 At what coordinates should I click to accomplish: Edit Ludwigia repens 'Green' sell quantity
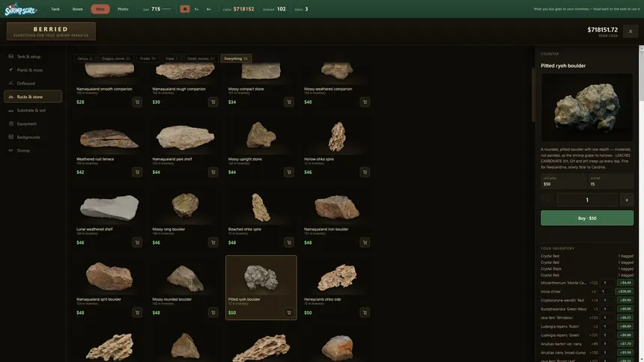coord(606,335)
